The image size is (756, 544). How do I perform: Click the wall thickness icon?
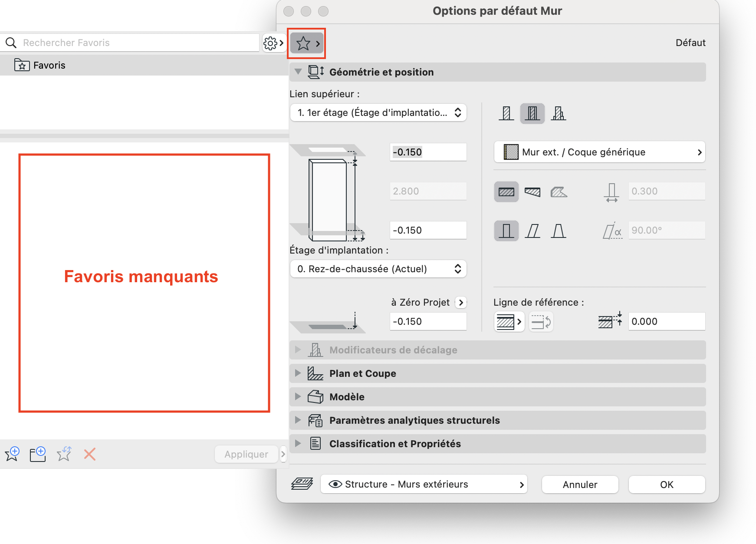point(611,192)
